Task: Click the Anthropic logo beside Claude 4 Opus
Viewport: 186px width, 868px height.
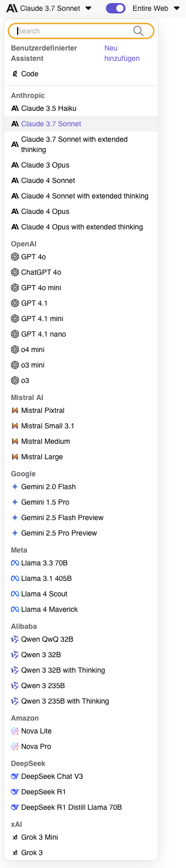Action: (15, 211)
